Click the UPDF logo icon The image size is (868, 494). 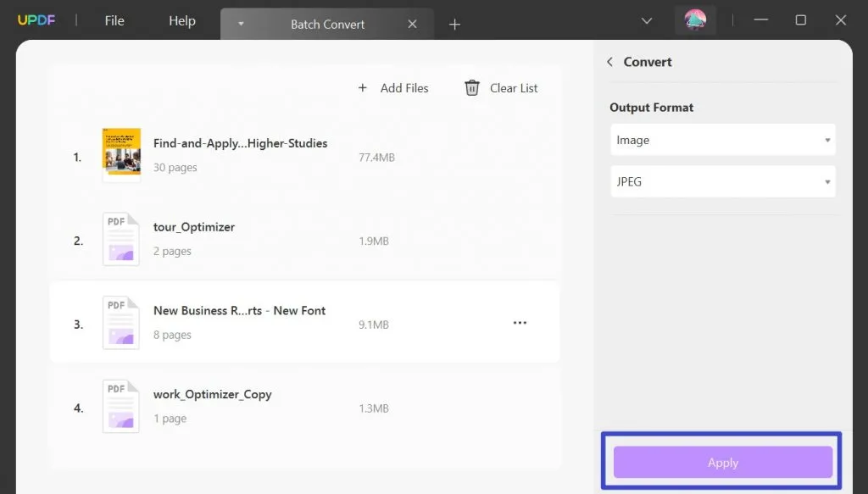pyautogui.click(x=38, y=20)
